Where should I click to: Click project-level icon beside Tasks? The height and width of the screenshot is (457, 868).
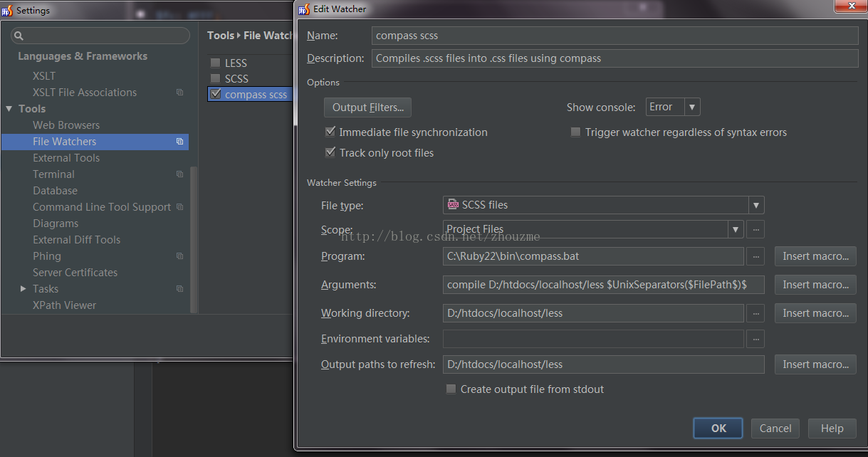coord(179,289)
